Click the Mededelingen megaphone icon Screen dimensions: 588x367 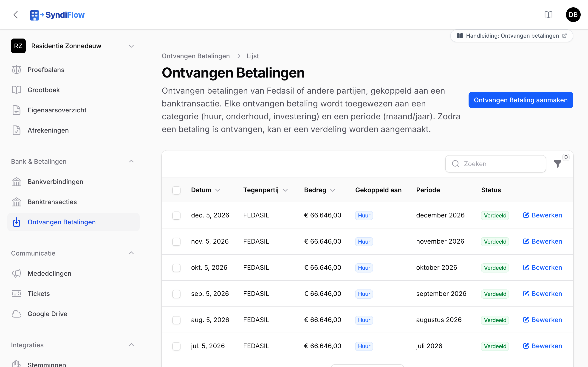[17, 273]
